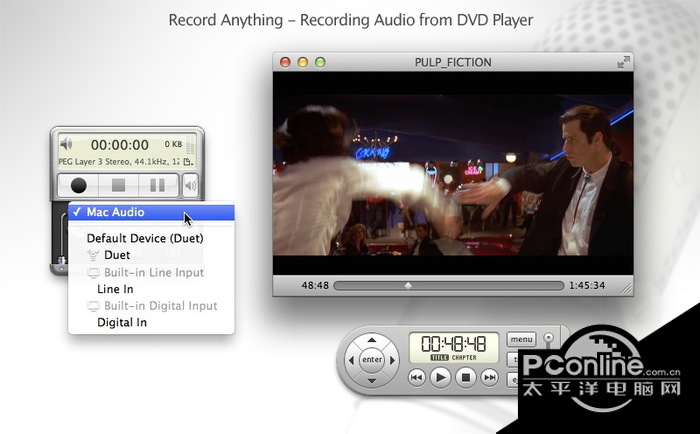Click the Pulp Fiction video frame
Image resolution: width=700 pixels, height=434 pixels.
(x=453, y=174)
